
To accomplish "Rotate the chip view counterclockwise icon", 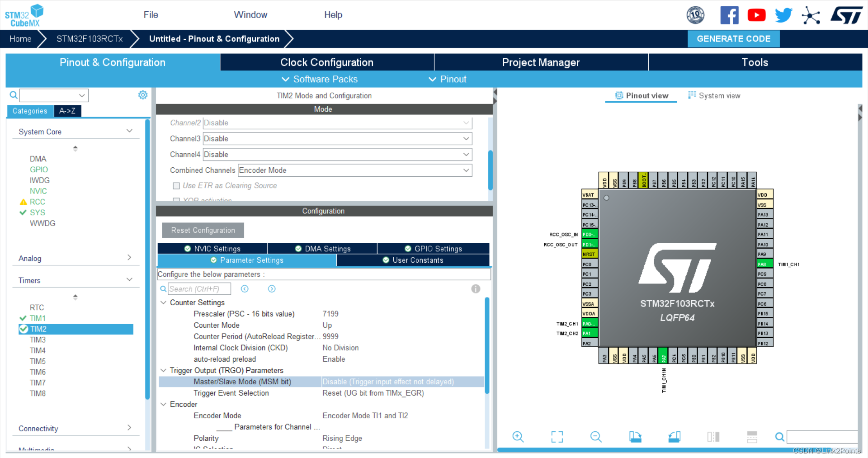I will tap(675, 437).
